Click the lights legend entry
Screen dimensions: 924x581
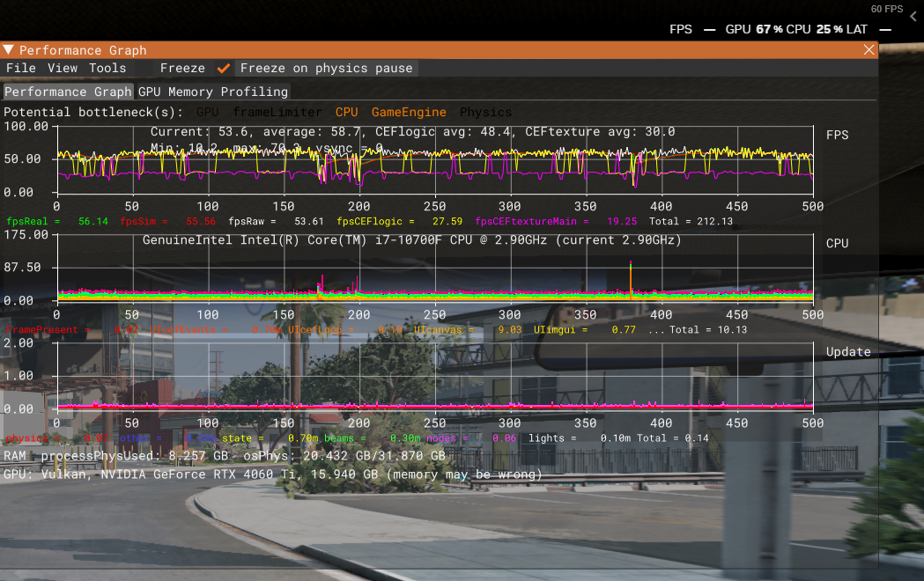pos(580,438)
